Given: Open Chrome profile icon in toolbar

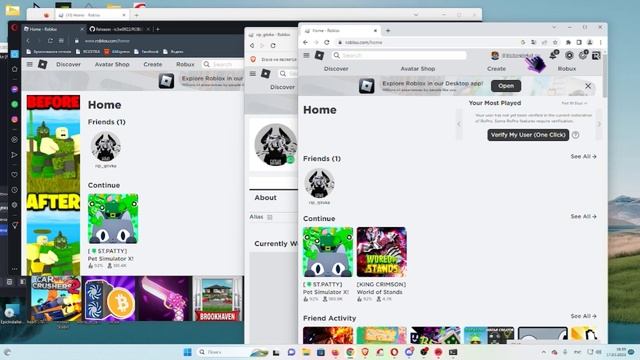Looking at the screenshot, I should (590, 42).
